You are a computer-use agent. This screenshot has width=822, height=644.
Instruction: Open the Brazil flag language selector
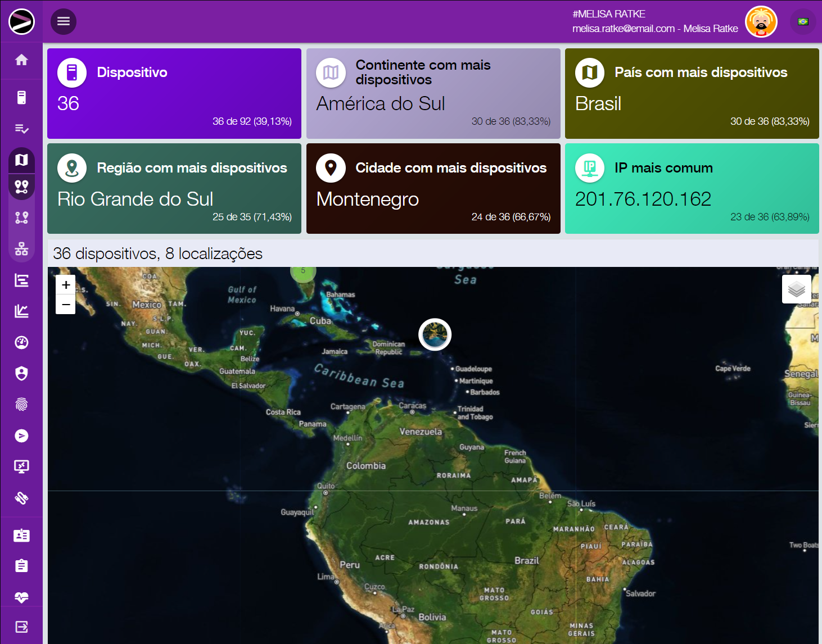(x=803, y=22)
